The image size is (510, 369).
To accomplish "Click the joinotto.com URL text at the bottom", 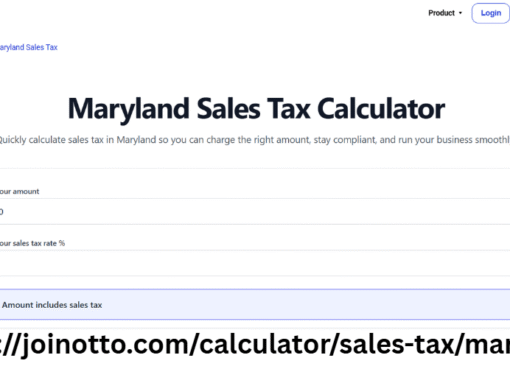I will coord(255,345).
